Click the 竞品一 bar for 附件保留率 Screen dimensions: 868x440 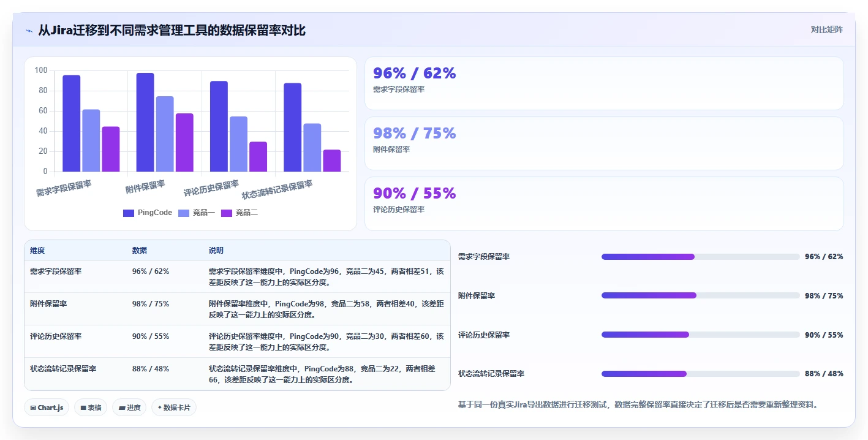(x=165, y=134)
